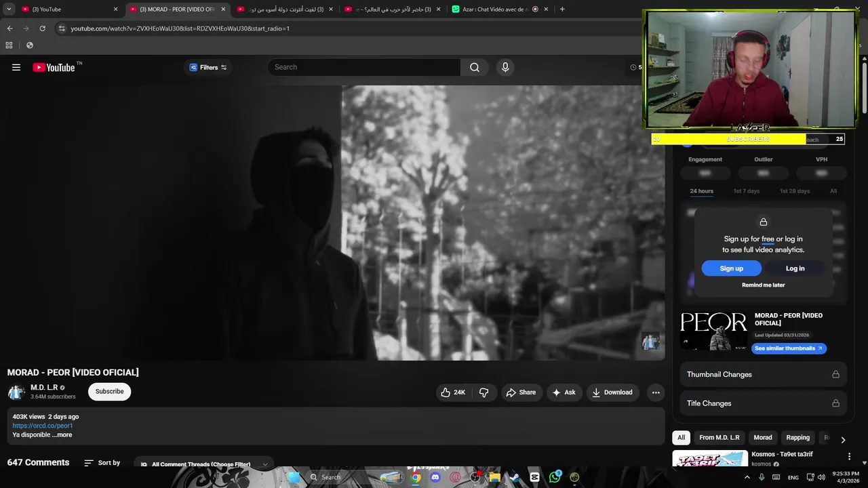Filter recommendations by the All chip
The height and width of the screenshot is (488, 868).
[x=682, y=438]
